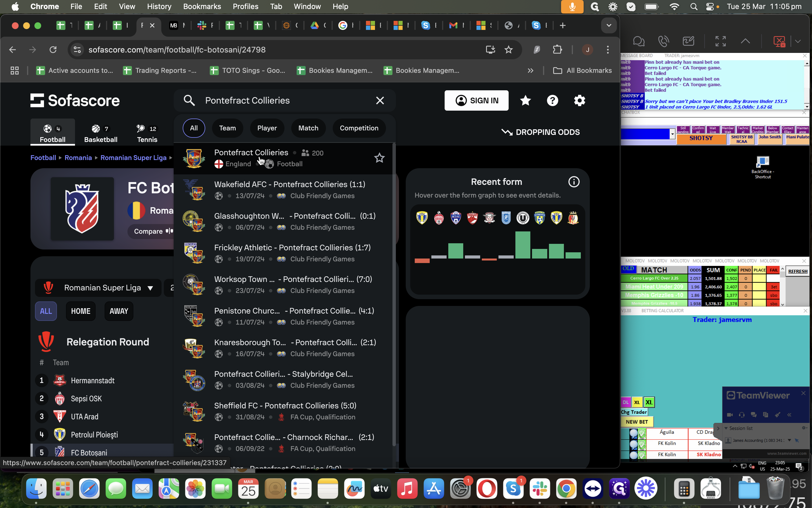Select the Competition search filter
Image resolution: width=812 pixels, height=508 pixels.
point(359,128)
